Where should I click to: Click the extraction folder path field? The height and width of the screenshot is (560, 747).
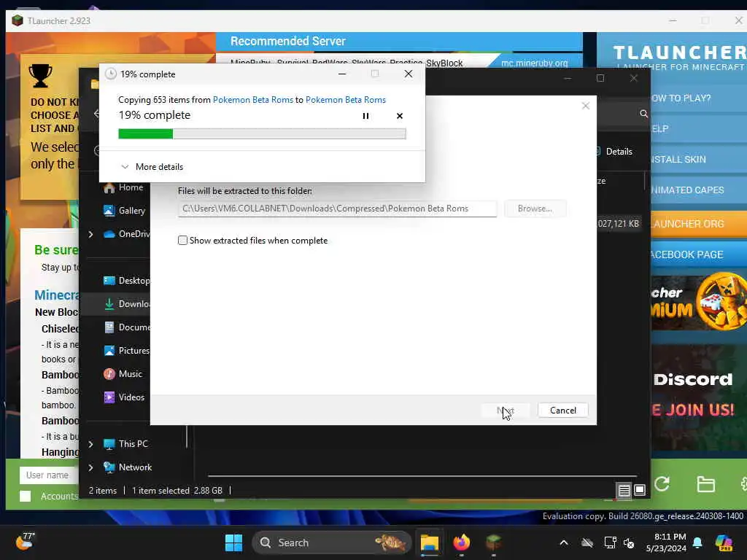[337, 209]
